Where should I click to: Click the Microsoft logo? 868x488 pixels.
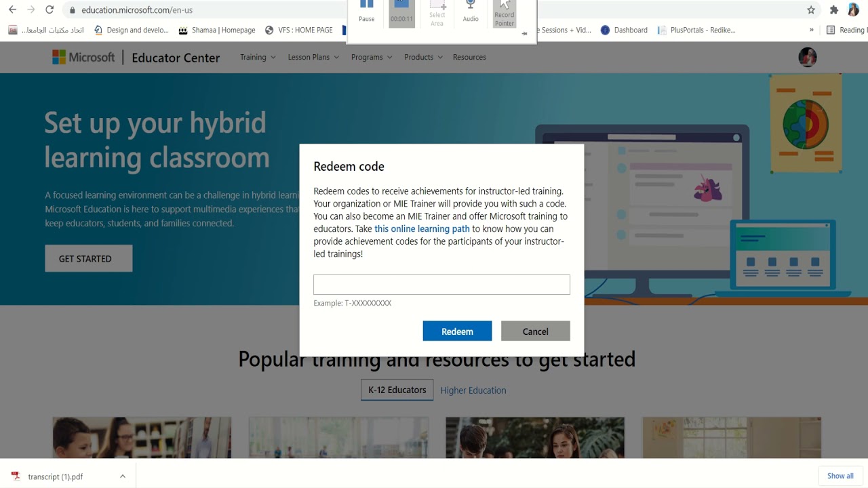point(83,57)
